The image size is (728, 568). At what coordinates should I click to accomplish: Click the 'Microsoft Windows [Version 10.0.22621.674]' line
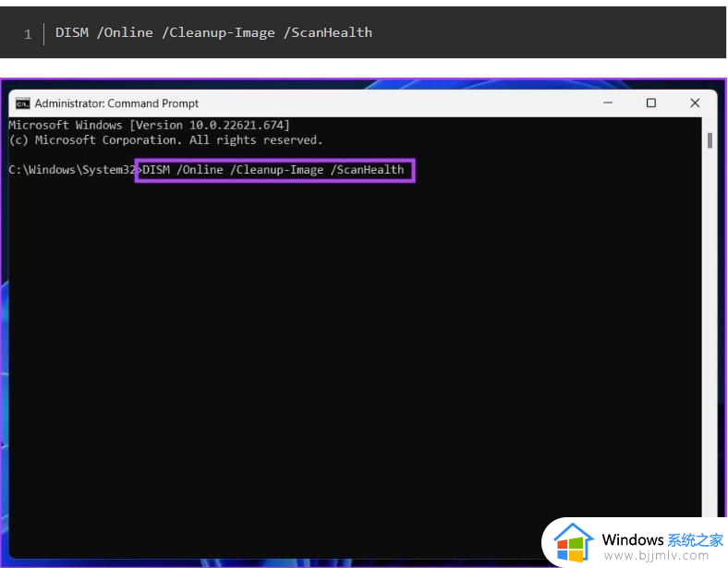coord(149,126)
